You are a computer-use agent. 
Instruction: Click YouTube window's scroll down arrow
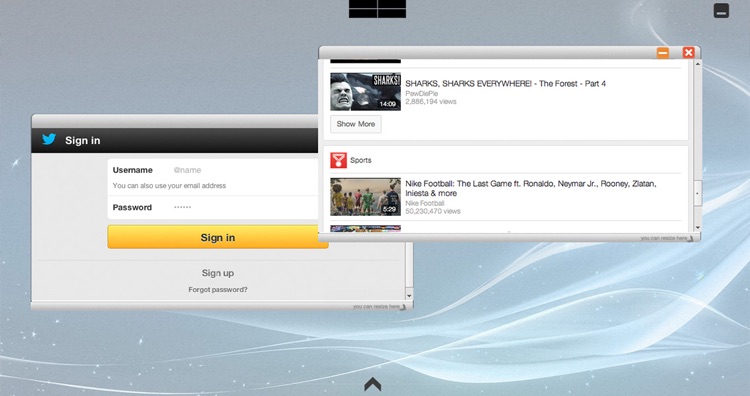click(698, 228)
